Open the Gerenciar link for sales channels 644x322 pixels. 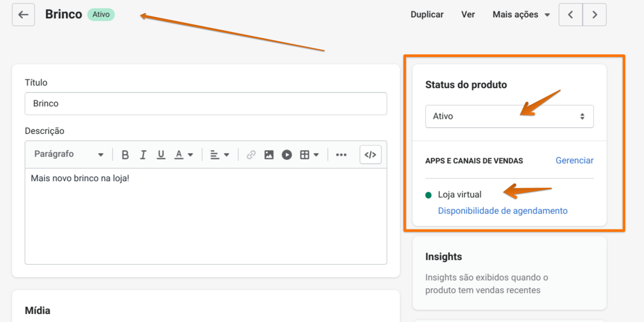click(x=574, y=161)
